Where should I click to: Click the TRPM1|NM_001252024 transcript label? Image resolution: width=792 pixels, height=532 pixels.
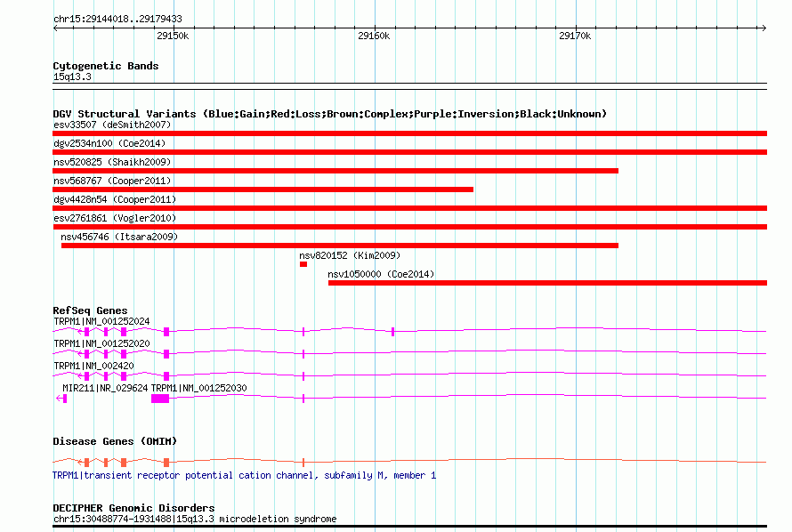point(101,321)
